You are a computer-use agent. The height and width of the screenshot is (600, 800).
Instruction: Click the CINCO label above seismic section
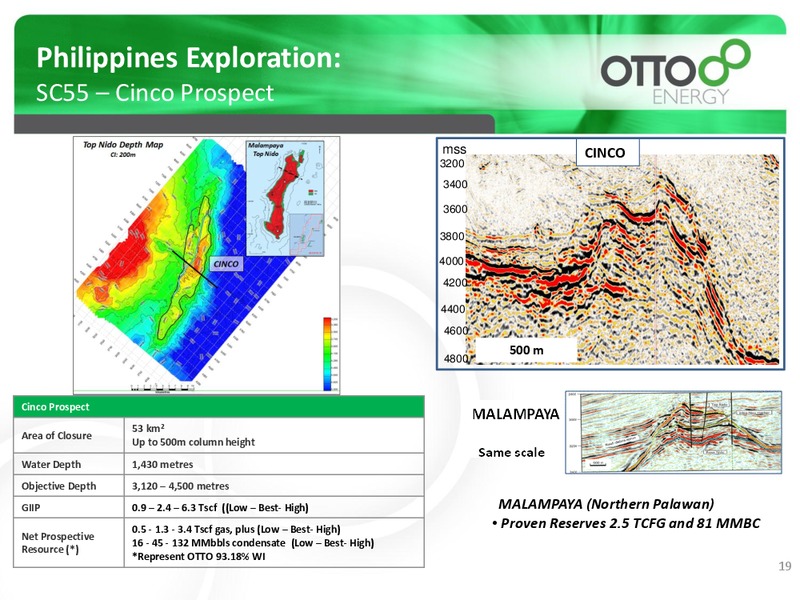605,153
